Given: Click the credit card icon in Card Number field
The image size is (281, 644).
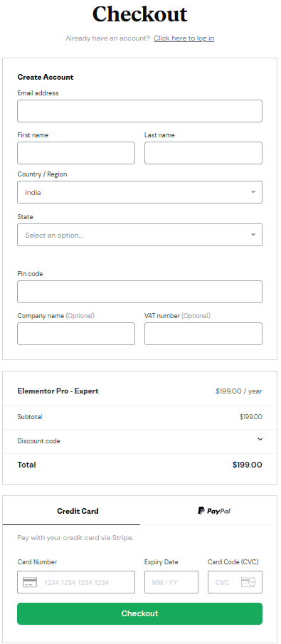Looking at the screenshot, I should [x=30, y=582].
